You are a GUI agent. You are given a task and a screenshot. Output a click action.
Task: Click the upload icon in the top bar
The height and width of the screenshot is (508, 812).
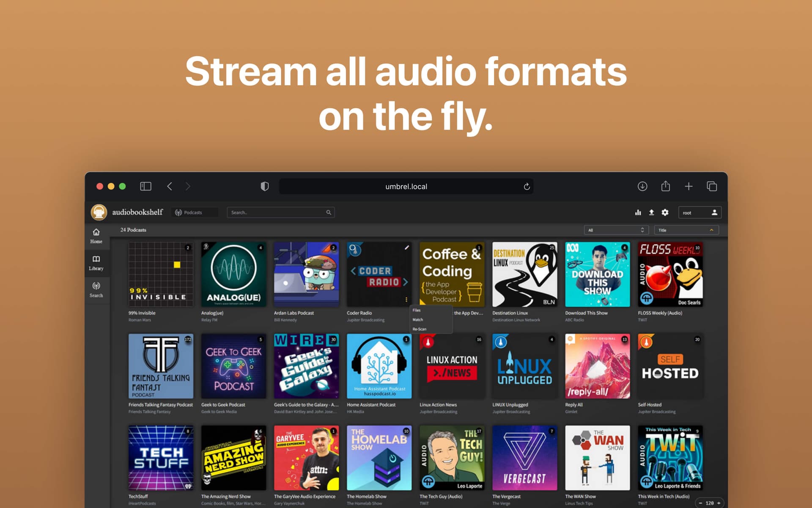[651, 213]
